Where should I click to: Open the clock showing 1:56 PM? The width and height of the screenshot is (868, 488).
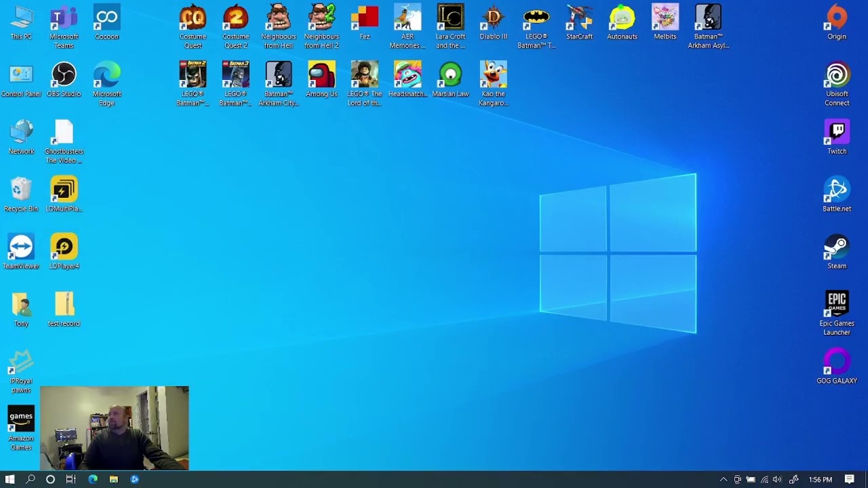[x=820, y=480]
